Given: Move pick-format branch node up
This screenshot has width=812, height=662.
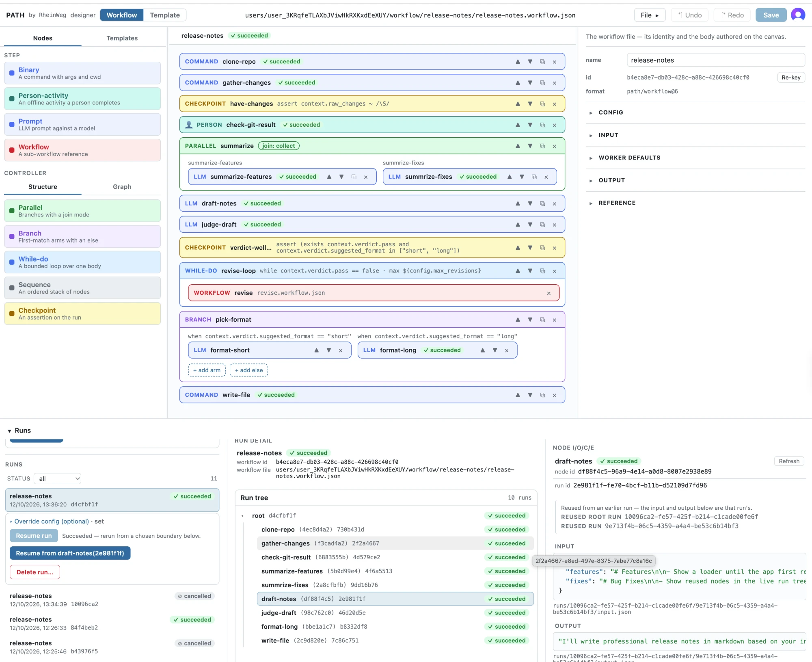Looking at the screenshot, I should pyautogui.click(x=518, y=320).
